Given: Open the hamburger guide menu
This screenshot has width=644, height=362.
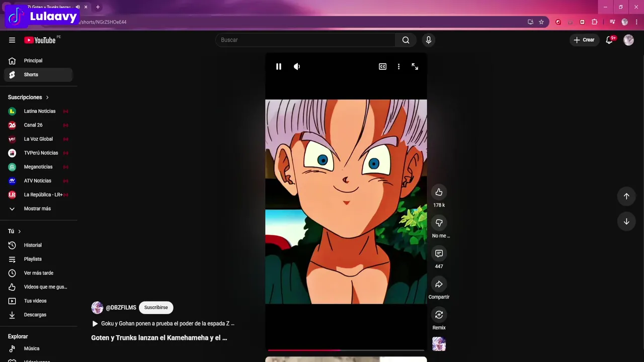Looking at the screenshot, I should pyautogui.click(x=12, y=40).
